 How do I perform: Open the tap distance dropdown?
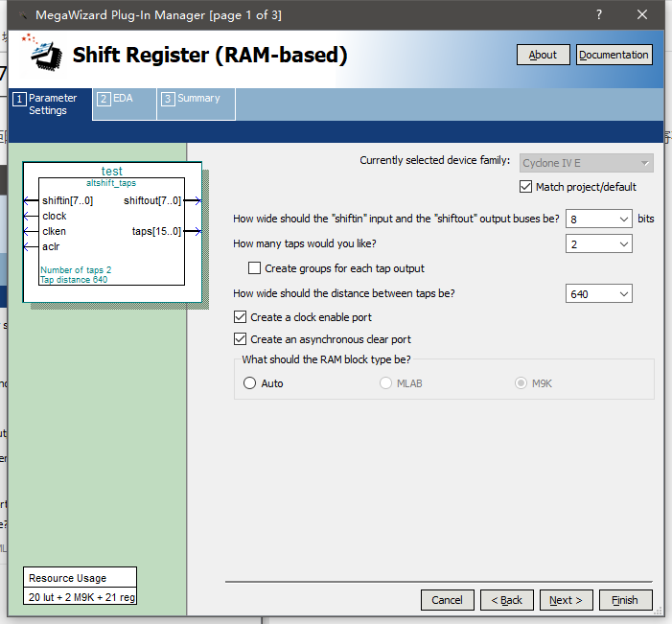[599, 294]
